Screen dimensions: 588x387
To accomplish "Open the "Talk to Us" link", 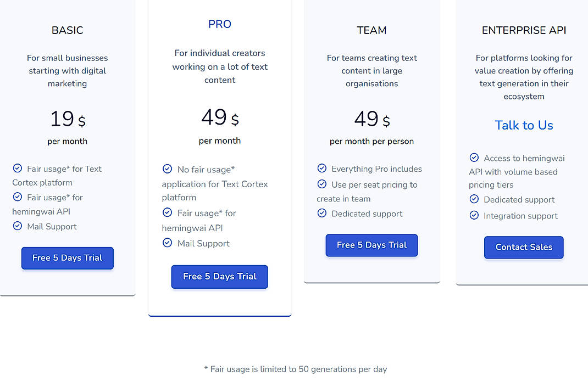I will click(x=524, y=125).
